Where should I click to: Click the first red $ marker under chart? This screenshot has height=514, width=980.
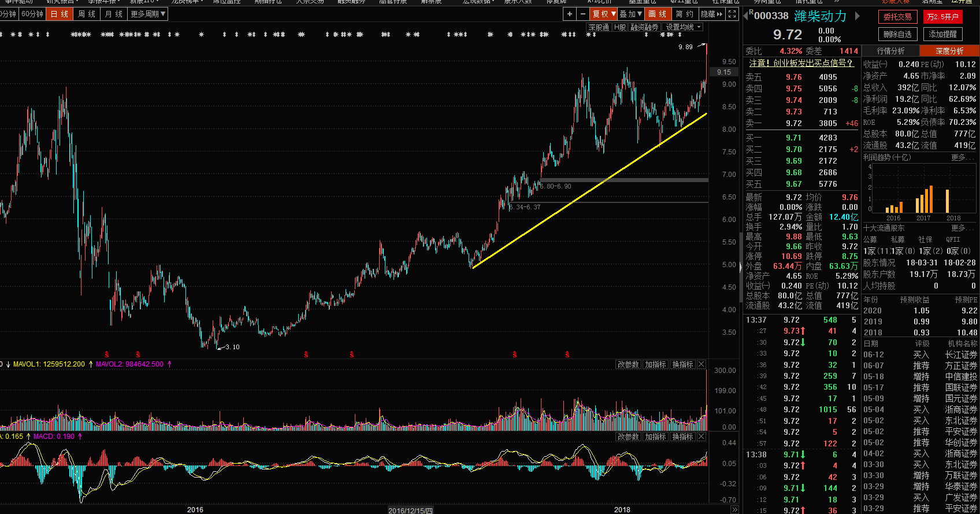coord(106,354)
